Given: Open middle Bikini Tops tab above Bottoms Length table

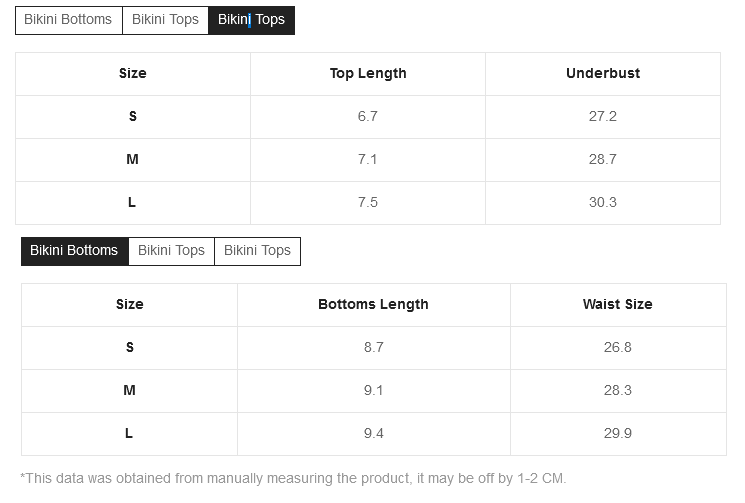Looking at the screenshot, I should pos(172,251).
